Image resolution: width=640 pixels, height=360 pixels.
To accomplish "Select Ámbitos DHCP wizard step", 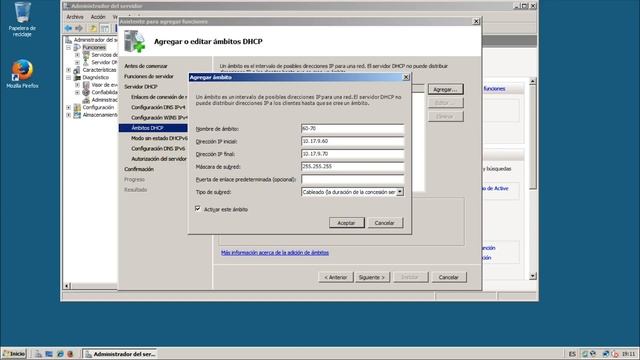I will click(153, 128).
